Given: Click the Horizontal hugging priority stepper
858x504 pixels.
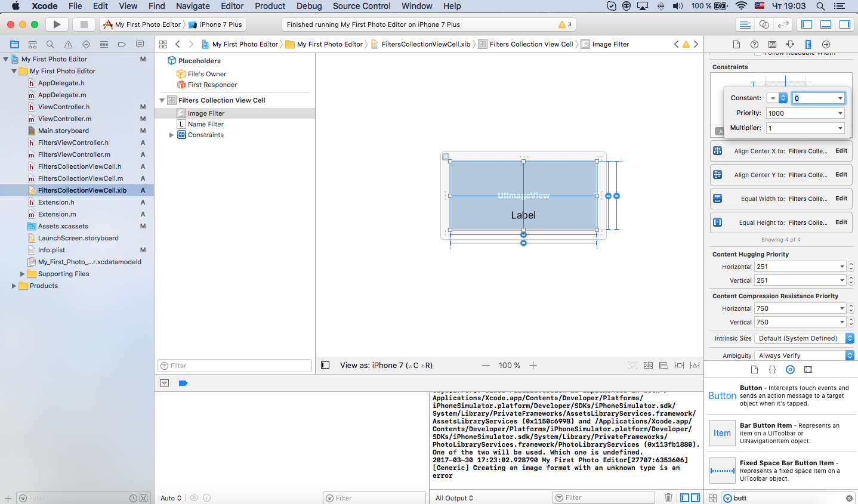Looking at the screenshot, I should [851, 267].
